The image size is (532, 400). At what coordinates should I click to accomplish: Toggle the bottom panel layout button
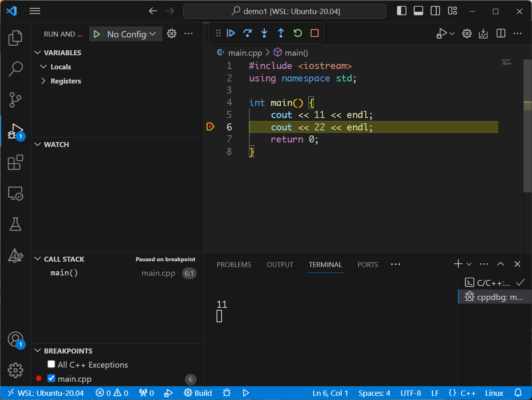tap(419, 11)
